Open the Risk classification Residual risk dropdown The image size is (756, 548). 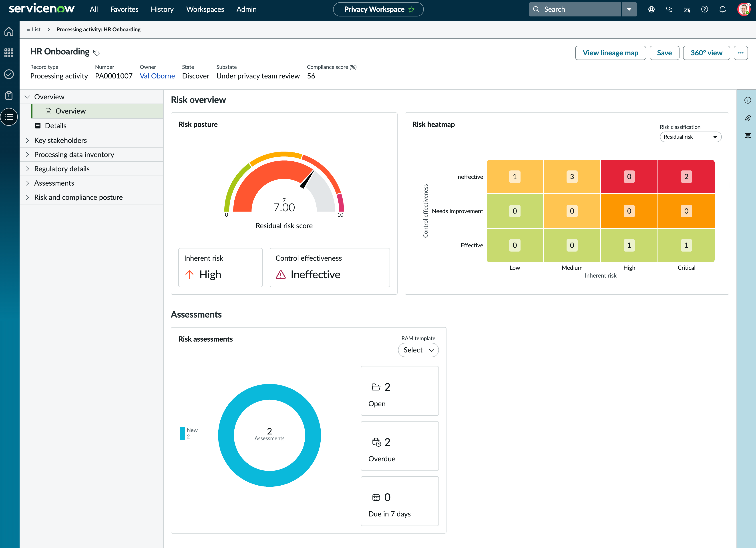point(690,137)
